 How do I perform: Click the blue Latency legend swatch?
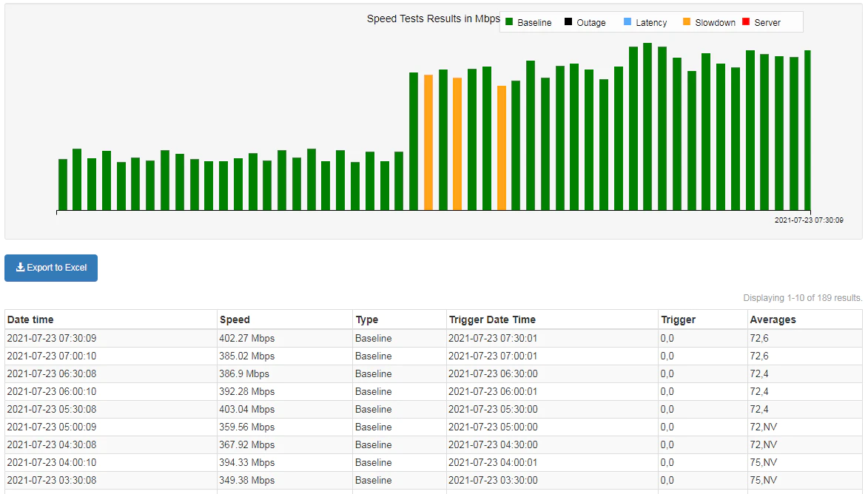coord(628,22)
